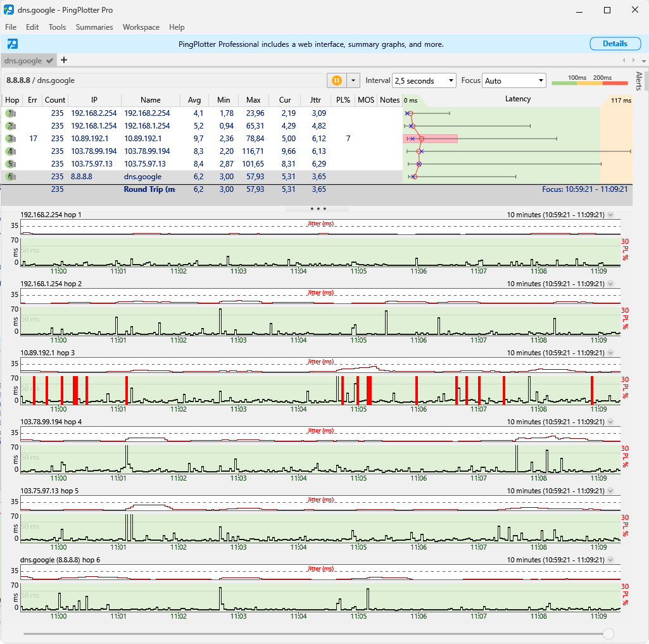Expand hop 3 timeline graph options chevron

[610, 353]
